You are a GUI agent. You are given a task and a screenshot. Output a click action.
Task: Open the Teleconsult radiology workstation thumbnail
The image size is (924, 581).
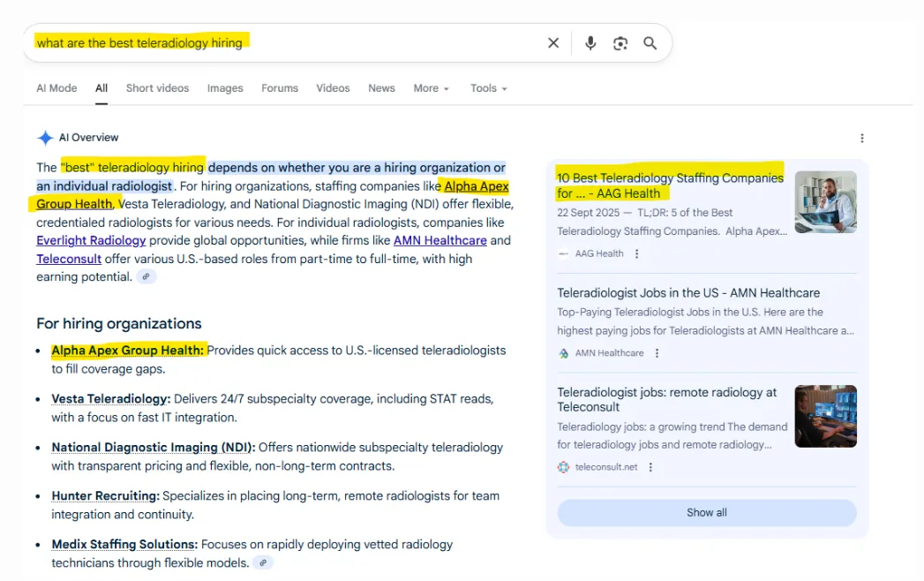825,417
